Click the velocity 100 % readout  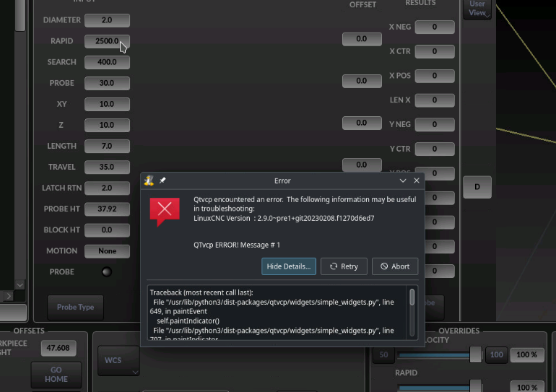tap(527, 354)
